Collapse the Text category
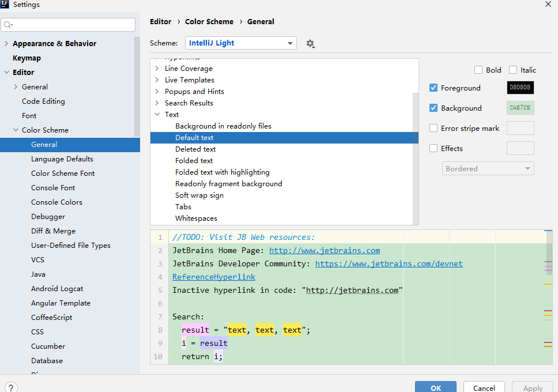The width and height of the screenshot is (558, 392). coord(157,115)
